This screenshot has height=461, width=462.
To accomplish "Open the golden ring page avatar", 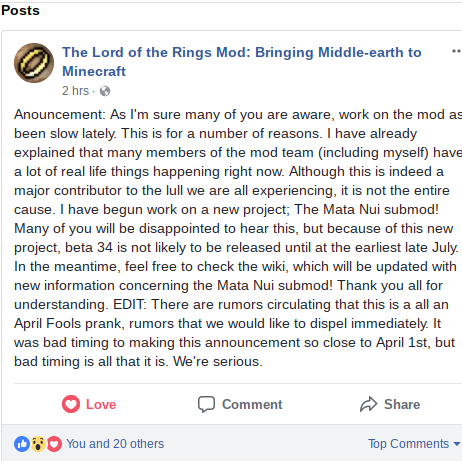I will (x=34, y=63).
